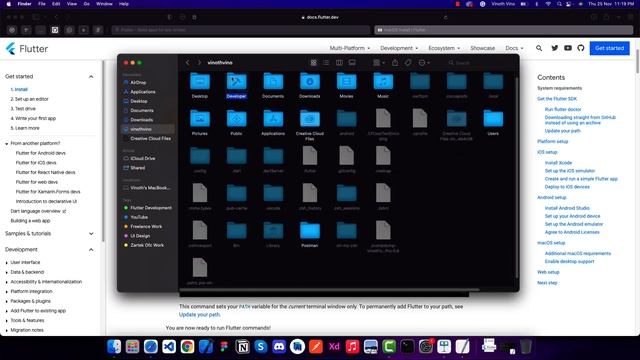The image size is (640, 360).
Task: Open the Development dropdown in Flutter navbar
Action: 399,48
